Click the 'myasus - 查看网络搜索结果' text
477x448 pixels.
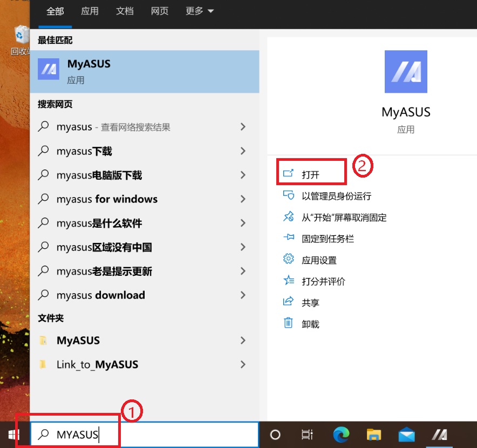click(x=113, y=127)
